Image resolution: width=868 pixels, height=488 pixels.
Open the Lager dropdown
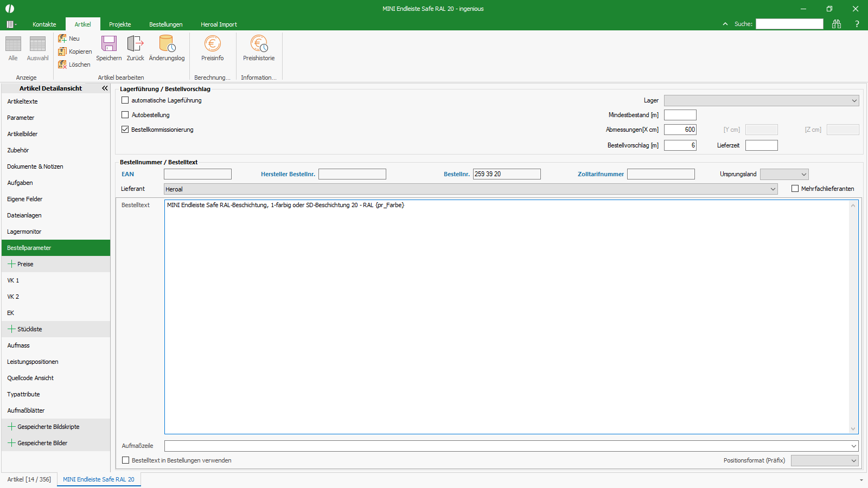pos(854,101)
